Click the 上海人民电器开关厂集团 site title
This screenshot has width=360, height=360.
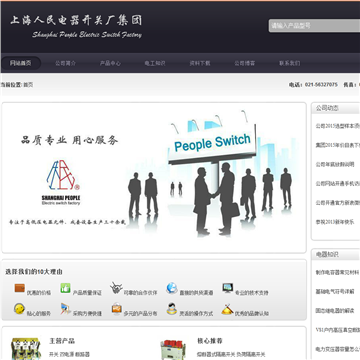pos(76,20)
